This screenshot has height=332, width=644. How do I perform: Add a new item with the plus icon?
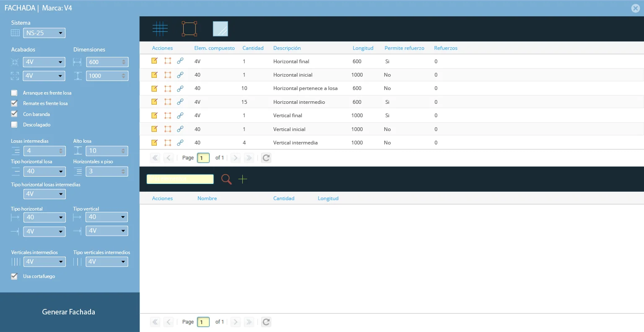pyautogui.click(x=242, y=179)
